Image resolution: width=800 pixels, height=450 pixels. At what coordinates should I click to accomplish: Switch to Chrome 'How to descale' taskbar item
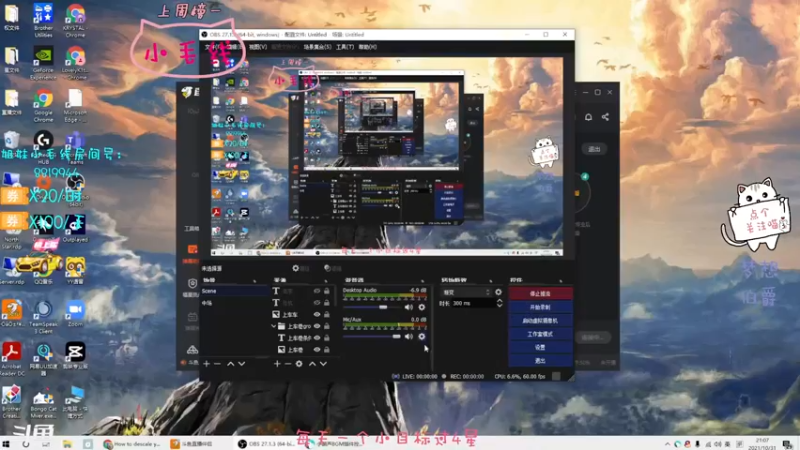click(x=133, y=444)
